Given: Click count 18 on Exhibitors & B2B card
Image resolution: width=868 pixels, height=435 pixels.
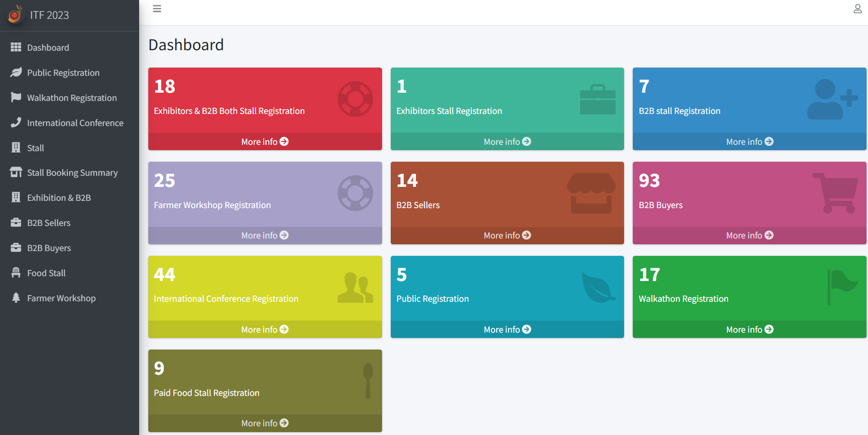Looking at the screenshot, I should [x=165, y=86].
